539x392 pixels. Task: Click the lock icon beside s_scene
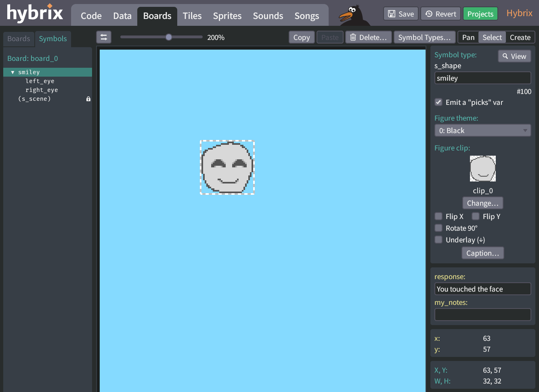(88, 99)
